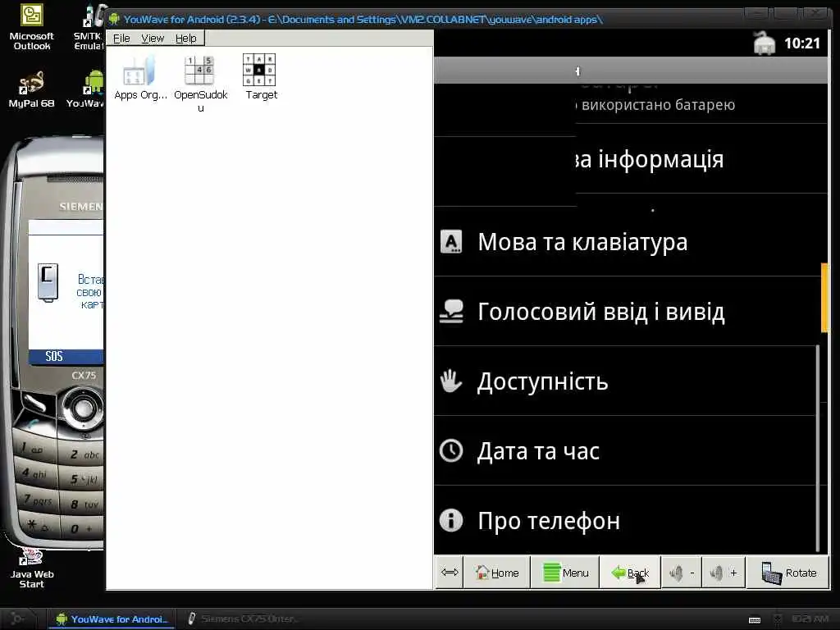The width and height of the screenshot is (840, 630).
Task: Toggle the left-right arrows panel button
Action: pyautogui.click(x=450, y=573)
